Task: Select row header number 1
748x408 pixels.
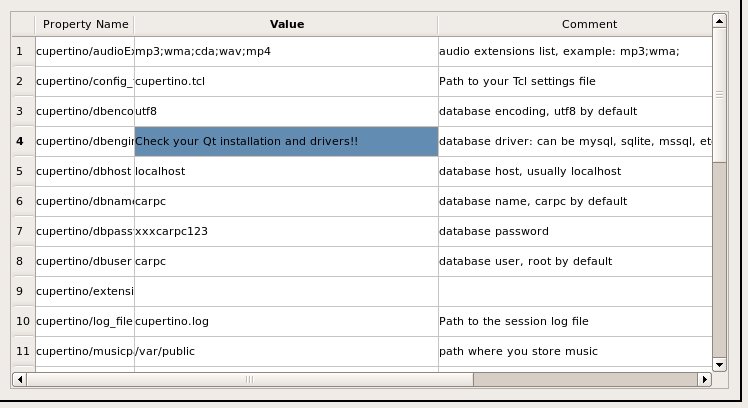Action: 20,51
